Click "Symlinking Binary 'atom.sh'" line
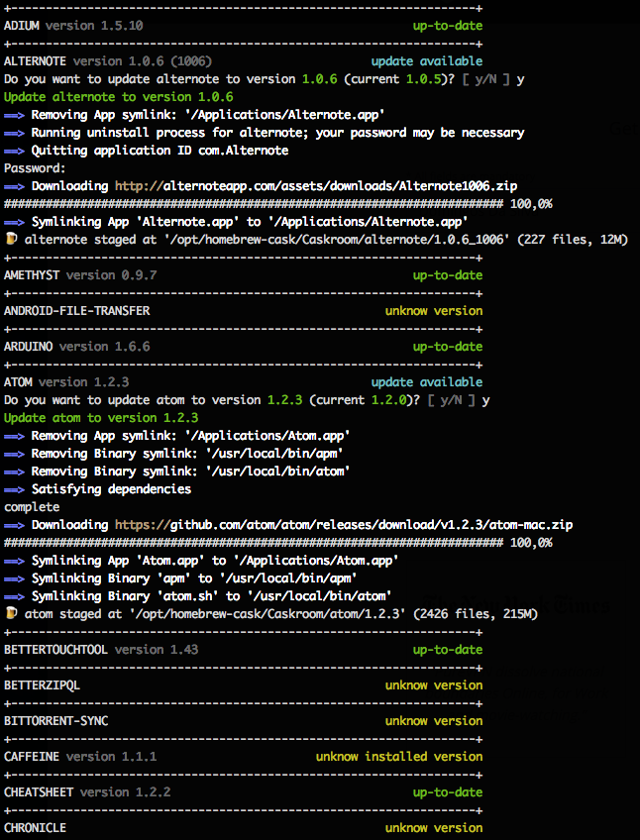The width and height of the screenshot is (640, 840). [198, 596]
